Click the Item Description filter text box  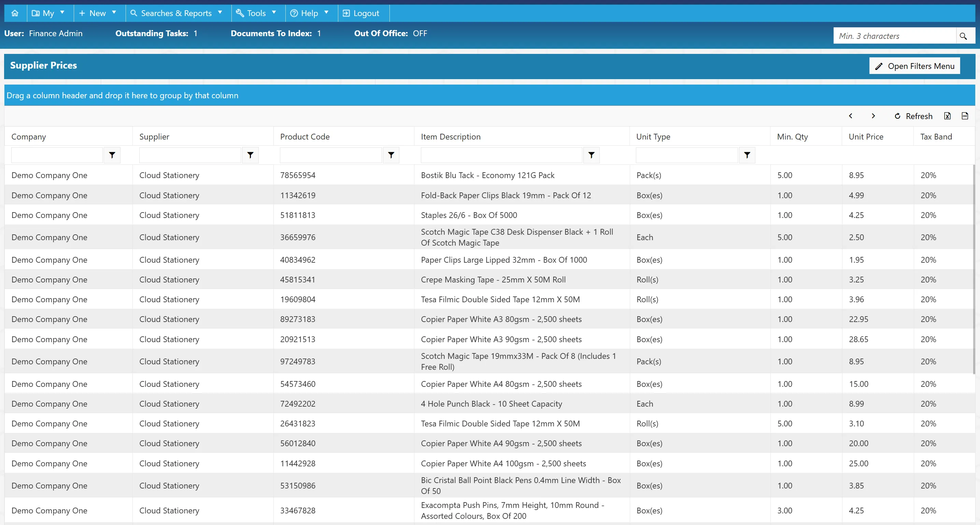501,155
